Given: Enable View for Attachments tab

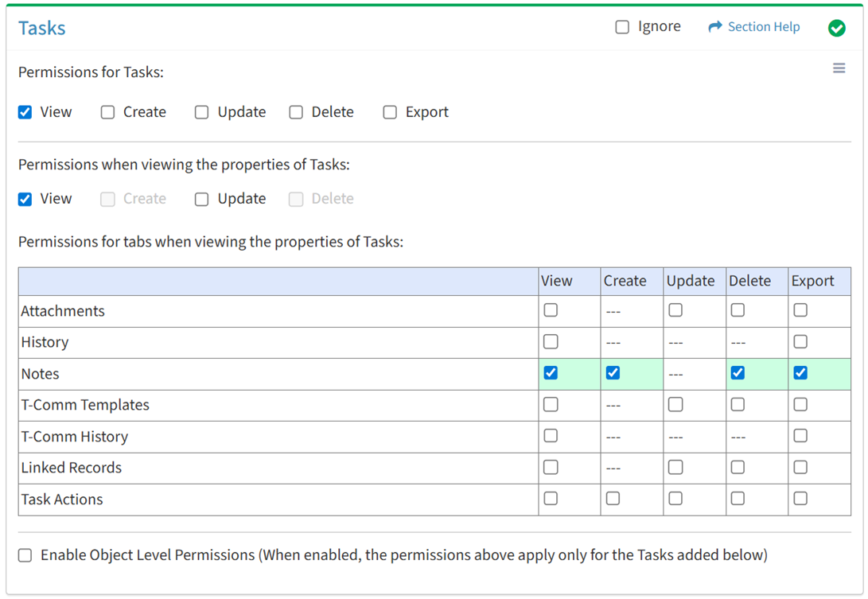Looking at the screenshot, I should coord(551,310).
